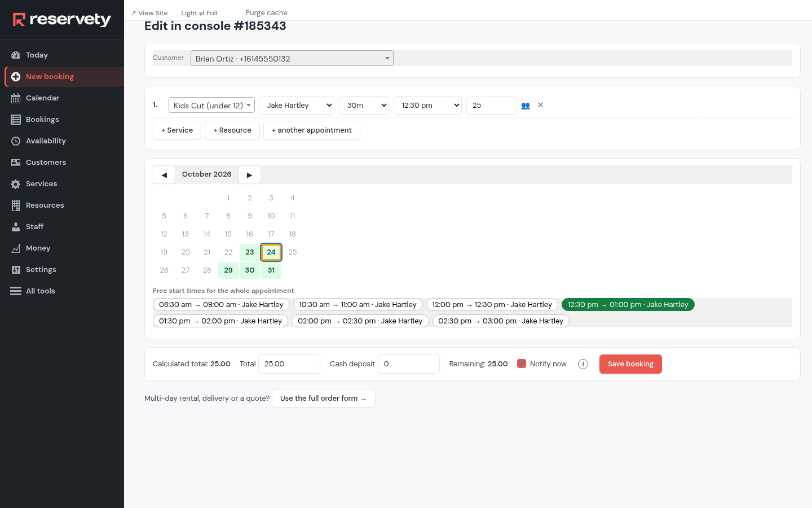Remove the Kids Cut service row

[x=540, y=105]
